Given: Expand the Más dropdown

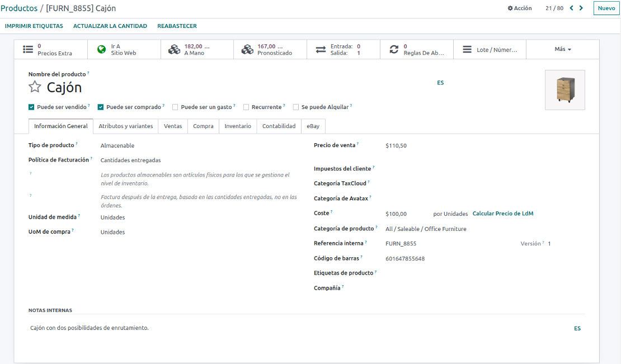Looking at the screenshot, I should click(x=563, y=49).
